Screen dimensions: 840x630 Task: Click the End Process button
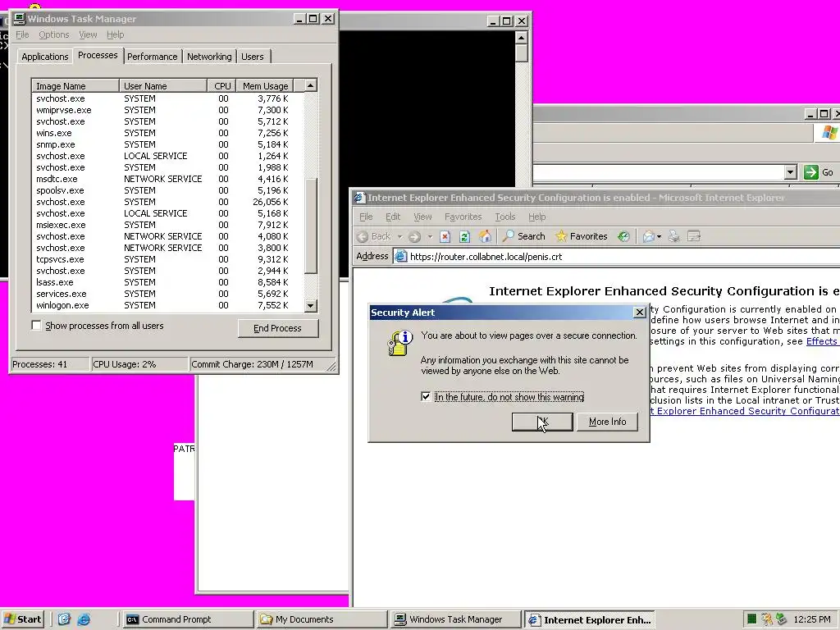(x=277, y=328)
